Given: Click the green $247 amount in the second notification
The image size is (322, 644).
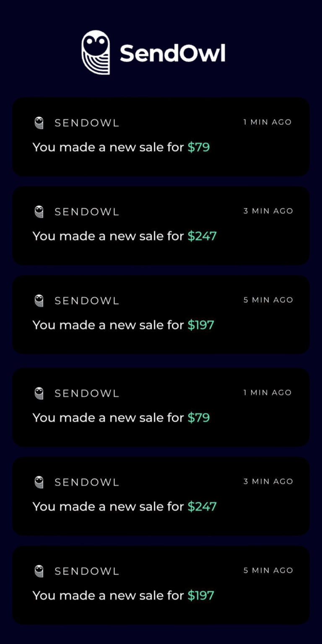Looking at the screenshot, I should click(x=202, y=236).
